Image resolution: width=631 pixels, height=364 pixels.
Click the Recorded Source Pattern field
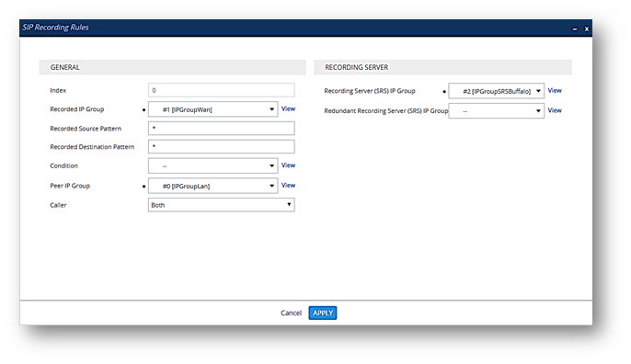[222, 129]
